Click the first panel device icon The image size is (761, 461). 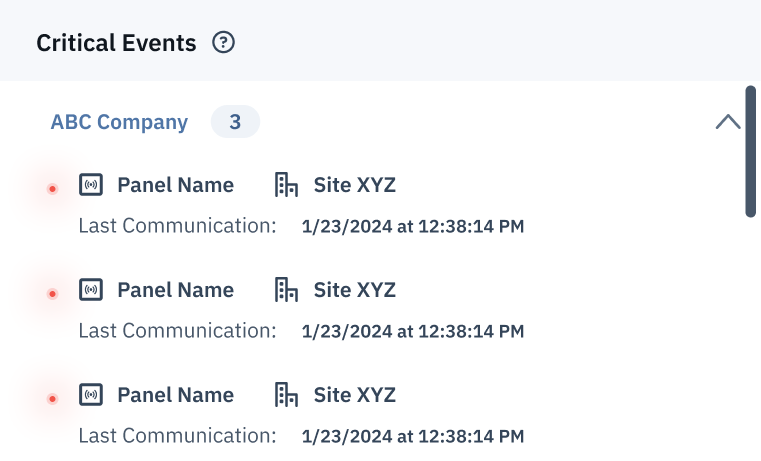point(91,184)
